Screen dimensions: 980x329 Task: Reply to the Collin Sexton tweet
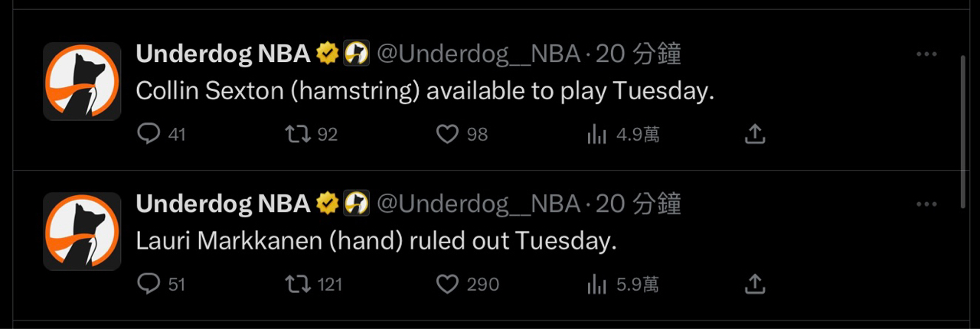(x=148, y=135)
